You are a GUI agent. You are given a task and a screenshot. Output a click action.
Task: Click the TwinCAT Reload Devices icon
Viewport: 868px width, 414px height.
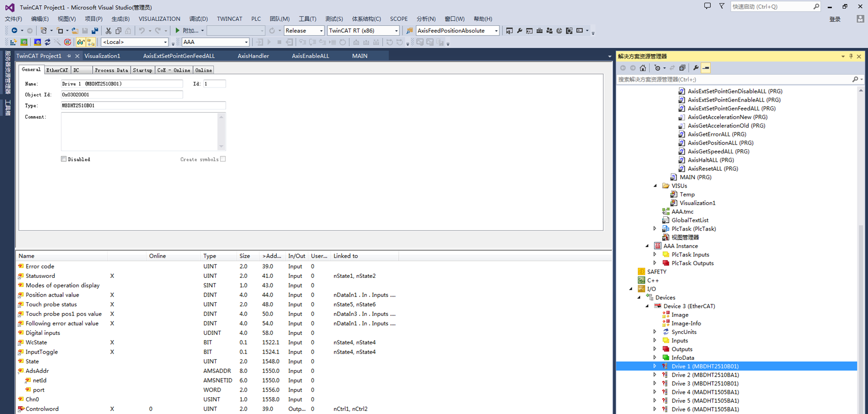[47, 42]
